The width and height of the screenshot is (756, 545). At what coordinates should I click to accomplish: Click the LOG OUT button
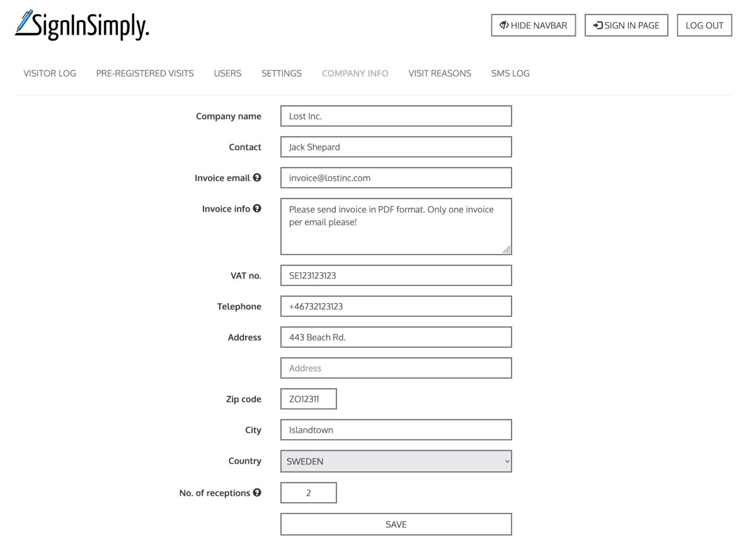click(x=704, y=25)
